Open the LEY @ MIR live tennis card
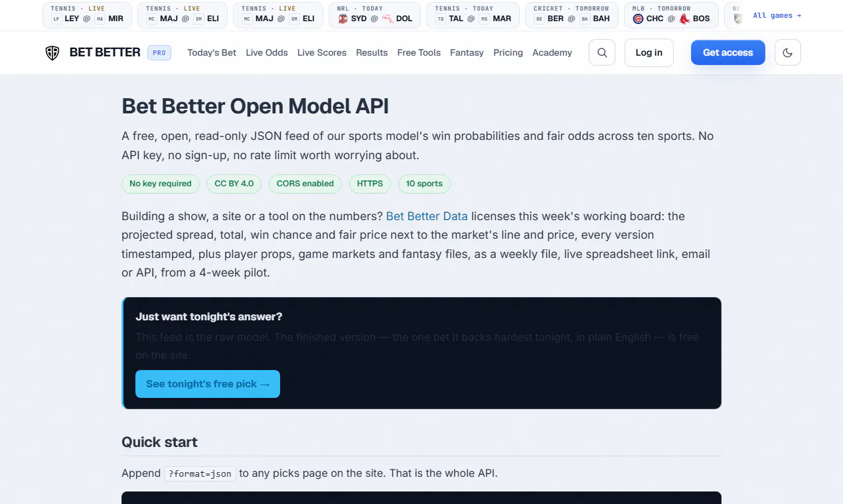This screenshot has width=843, height=504. (87, 15)
